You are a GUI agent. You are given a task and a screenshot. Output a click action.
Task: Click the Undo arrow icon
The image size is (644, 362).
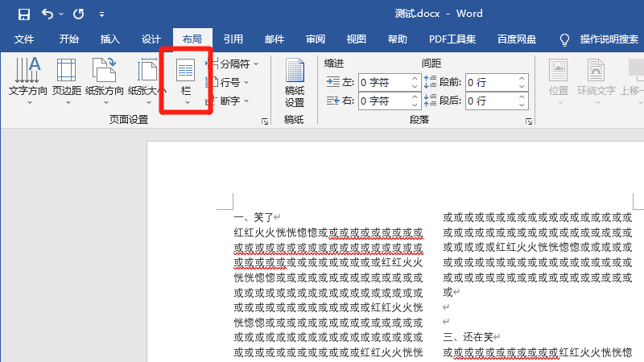tap(47, 14)
